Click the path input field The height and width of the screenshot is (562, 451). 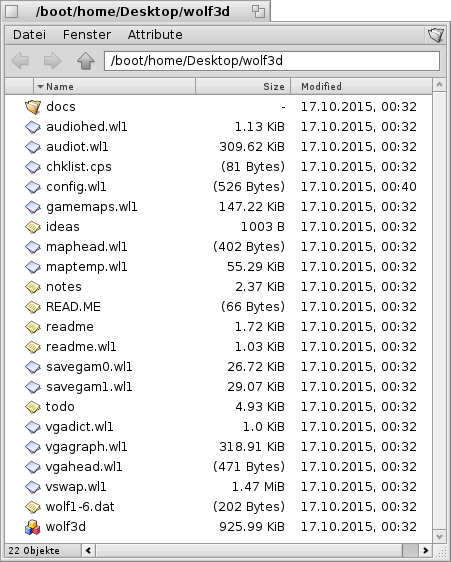pyautogui.click(x=272, y=61)
